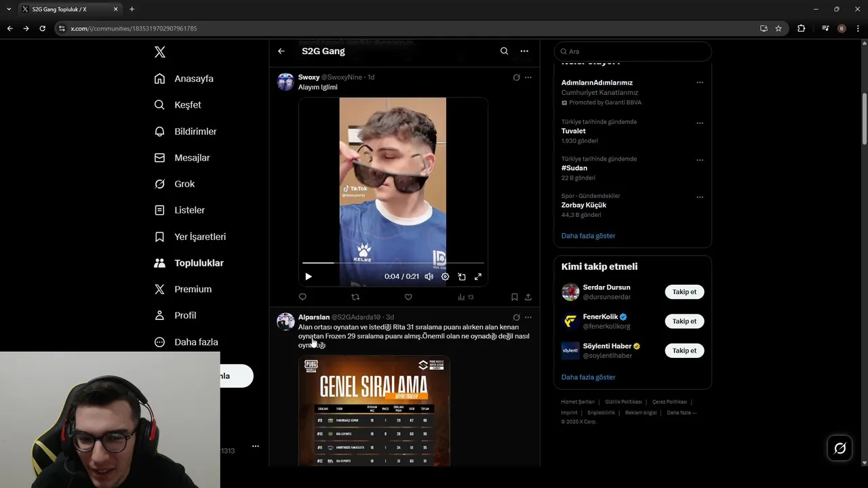Show more trends with Daha fazla göster
Viewport: 868px width, 488px height.
point(589,236)
